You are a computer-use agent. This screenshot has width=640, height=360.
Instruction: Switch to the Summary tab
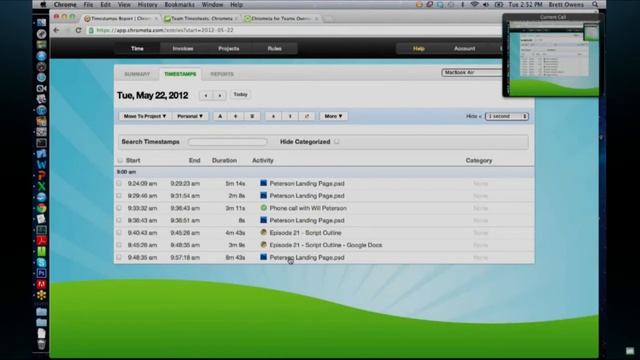point(137,74)
